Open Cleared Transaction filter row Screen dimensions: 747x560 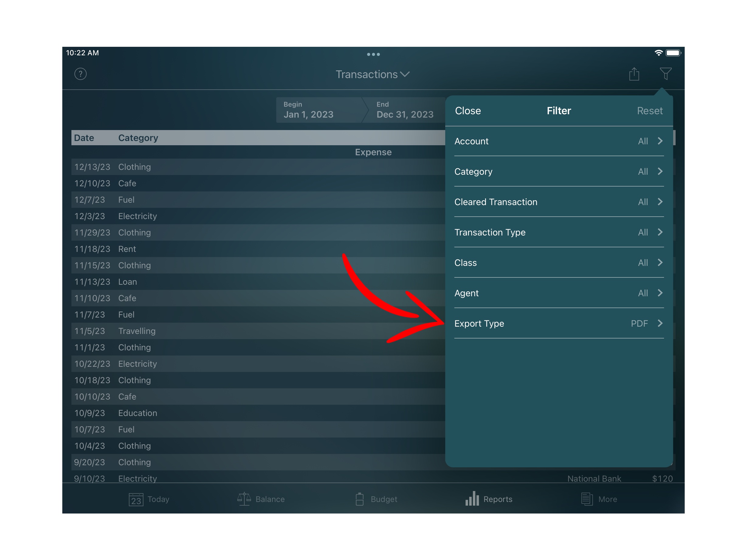tap(559, 202)
